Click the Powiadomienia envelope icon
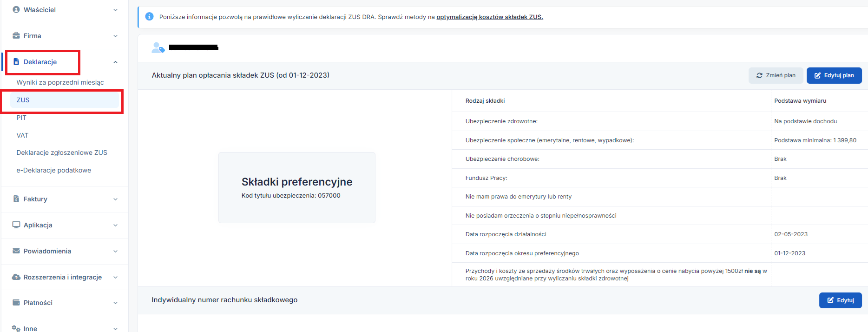Viewport: 868px width, 332px height. click(x=16, y=251)
